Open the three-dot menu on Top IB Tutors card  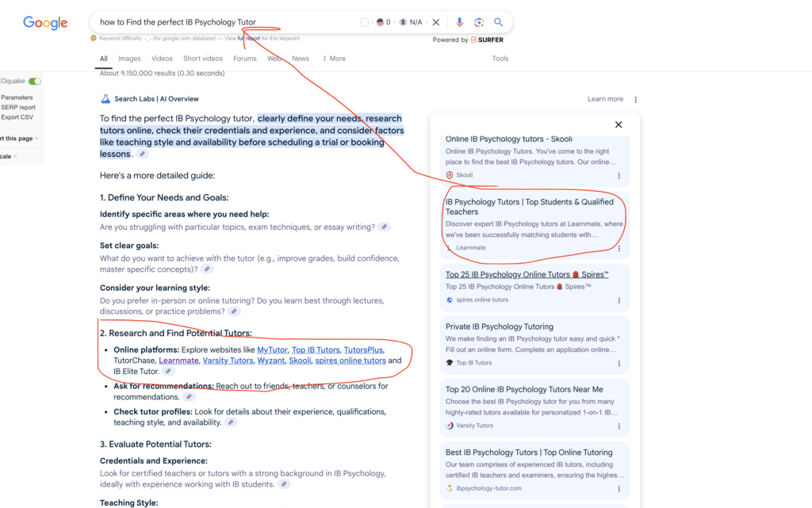[619, 364]
